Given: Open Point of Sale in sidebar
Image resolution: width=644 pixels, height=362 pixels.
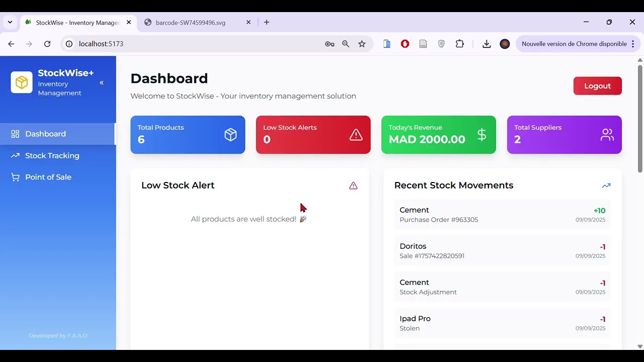Looking at the screenshot, I should (x=58, y=177).
